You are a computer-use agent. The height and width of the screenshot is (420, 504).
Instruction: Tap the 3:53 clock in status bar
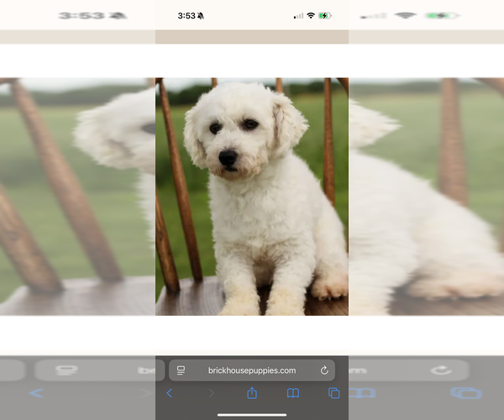coord(186,16)
